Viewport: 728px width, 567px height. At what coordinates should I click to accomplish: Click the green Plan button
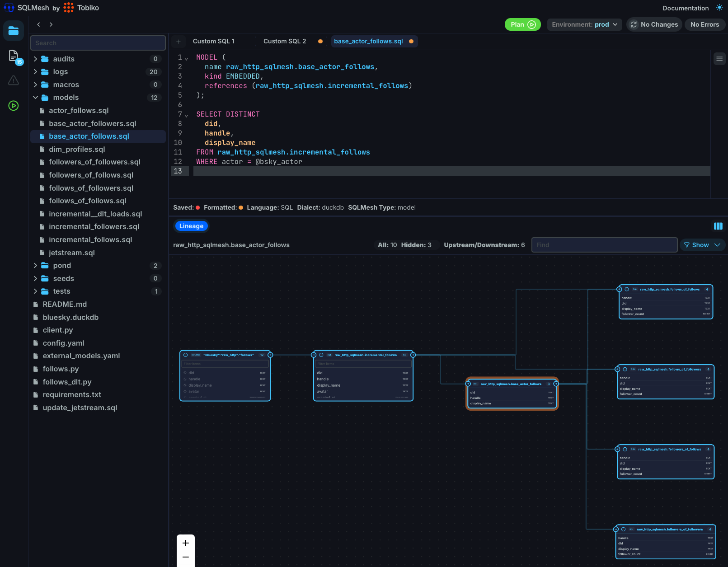point(523,24)
